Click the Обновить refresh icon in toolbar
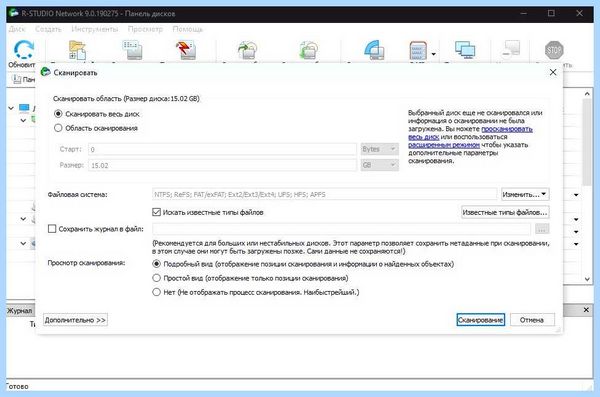600x397 pixels. pos(24,50)
